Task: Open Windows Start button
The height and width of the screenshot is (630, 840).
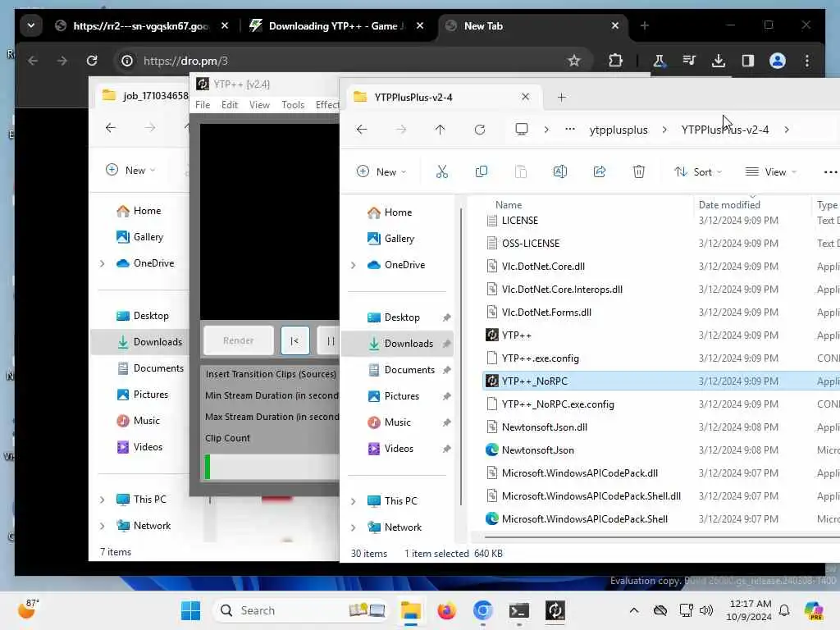Action: (x=190, y=610)
